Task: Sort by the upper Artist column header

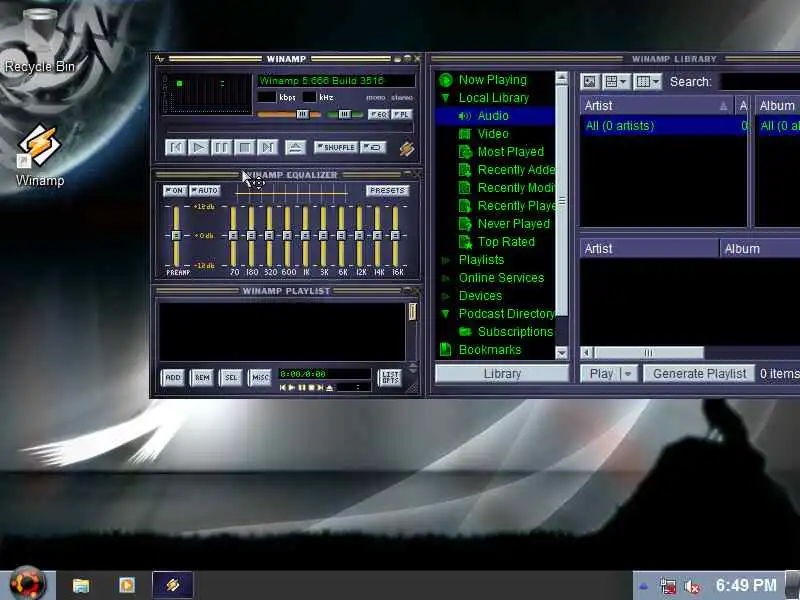Action: pos(656,106)
